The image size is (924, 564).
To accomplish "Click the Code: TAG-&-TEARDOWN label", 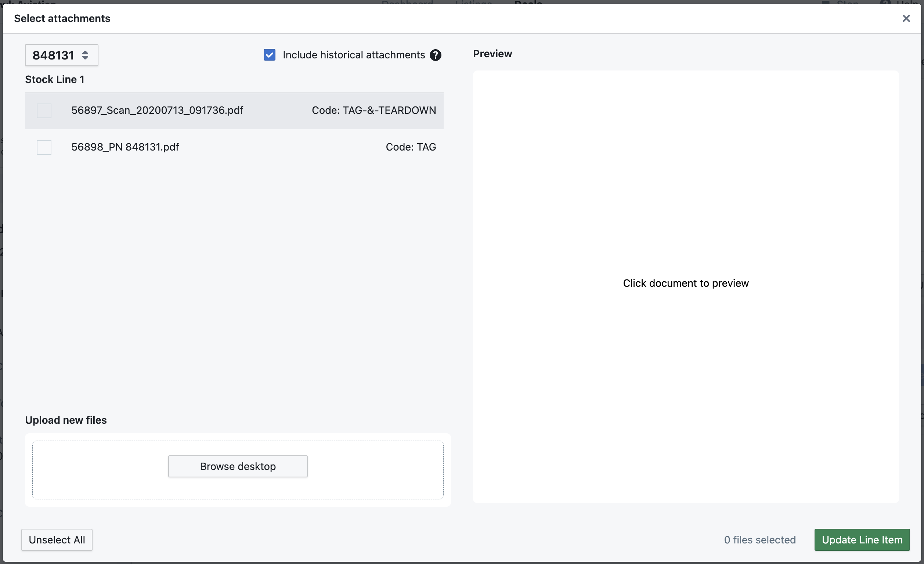I will 373,110.
